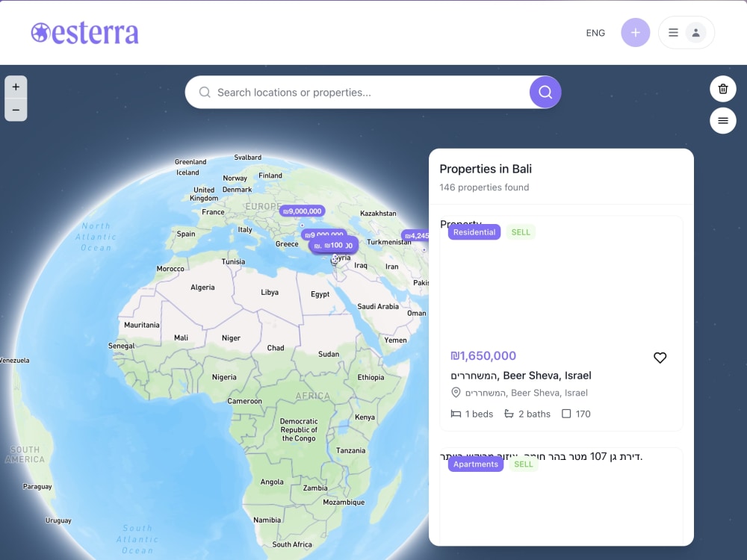This screenshot has width=747, height=560.
Task: Click Saudi Arabia label on map
Action: coord(378,307)
